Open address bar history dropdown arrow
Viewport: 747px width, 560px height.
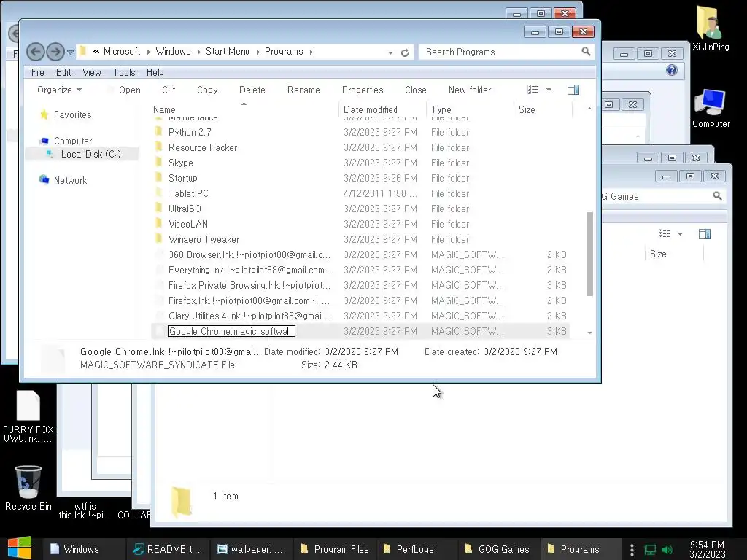(391, 52)
